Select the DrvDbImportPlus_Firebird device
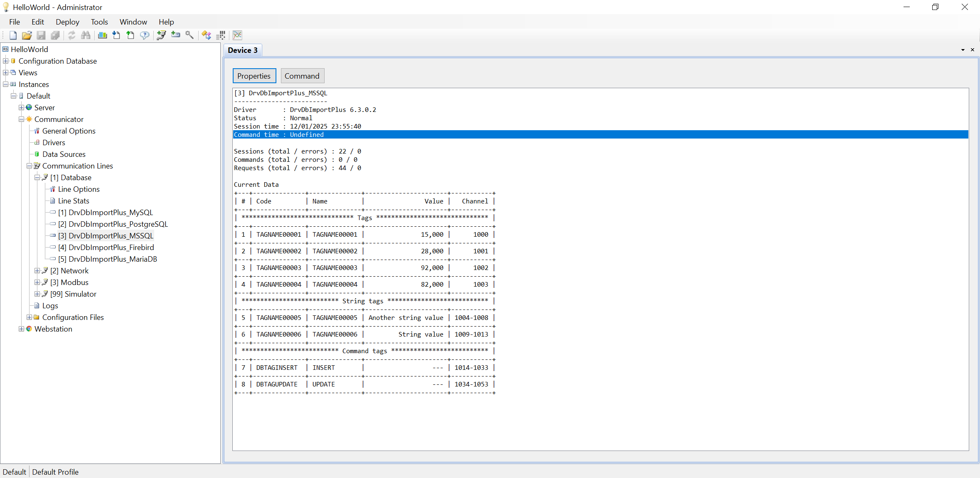980x478 pixels. click(111, 248)
